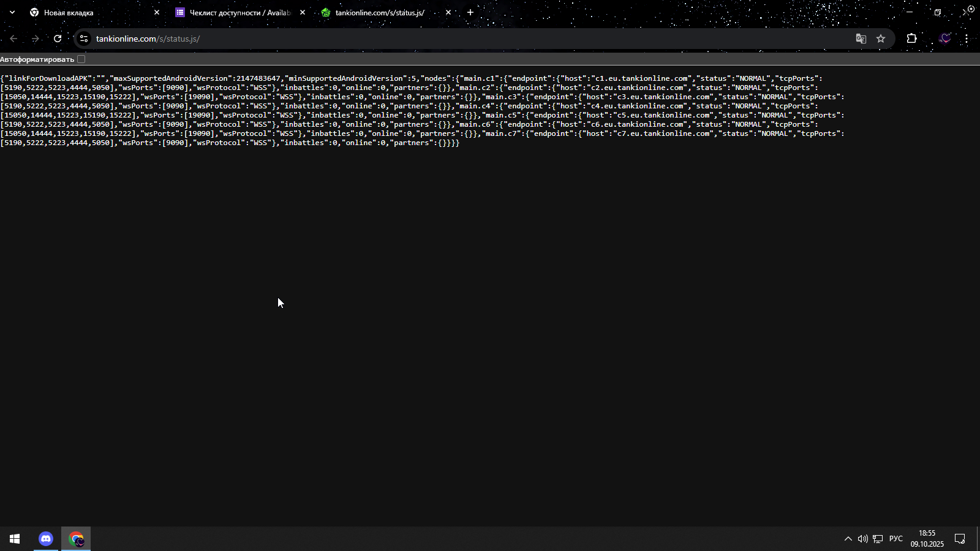
Task: Open network settings from the tray
Action: pos(878,539)
